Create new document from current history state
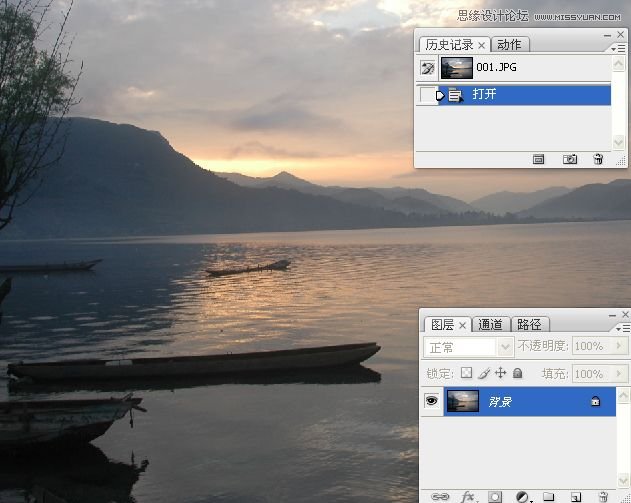 538,159
